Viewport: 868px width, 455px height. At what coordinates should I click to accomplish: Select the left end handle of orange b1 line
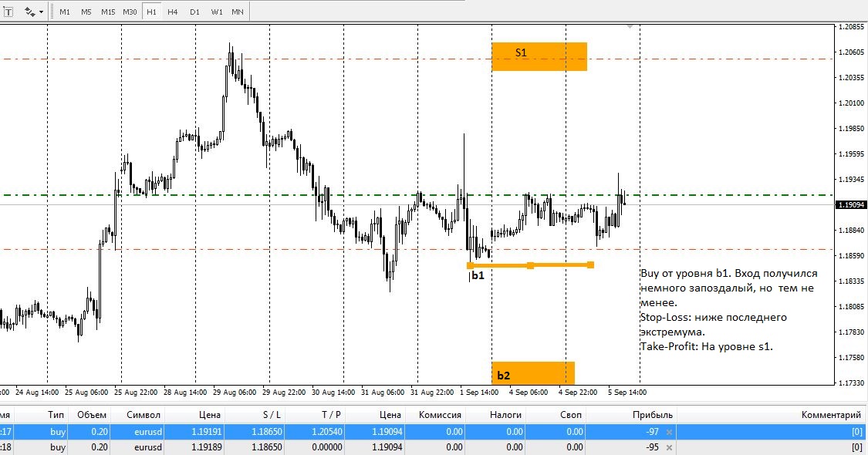(470, 266)
